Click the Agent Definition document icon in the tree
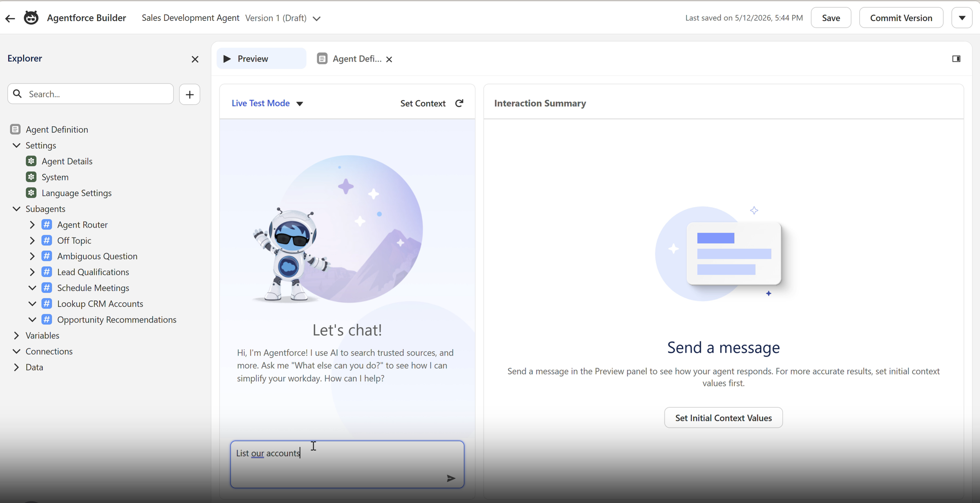 (x=15, y=129)
